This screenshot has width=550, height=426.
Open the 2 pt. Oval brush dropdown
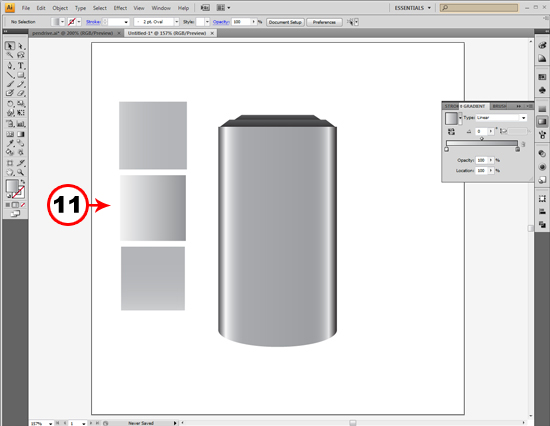click(x=176, y=22)
